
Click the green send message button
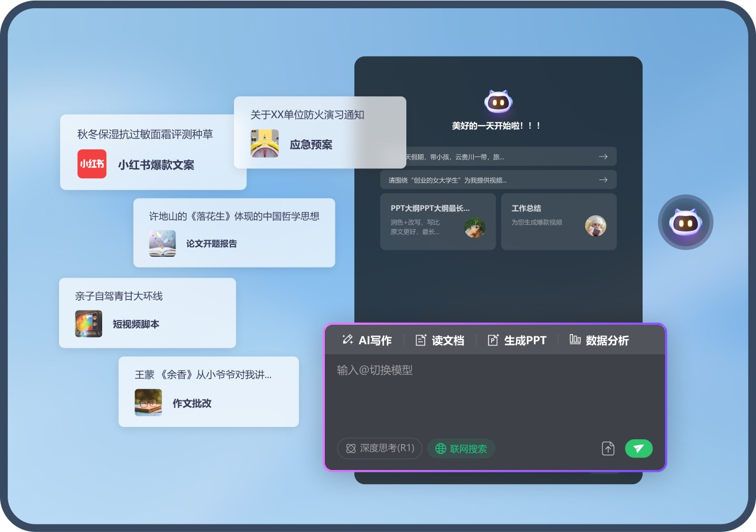coord(638,449)
